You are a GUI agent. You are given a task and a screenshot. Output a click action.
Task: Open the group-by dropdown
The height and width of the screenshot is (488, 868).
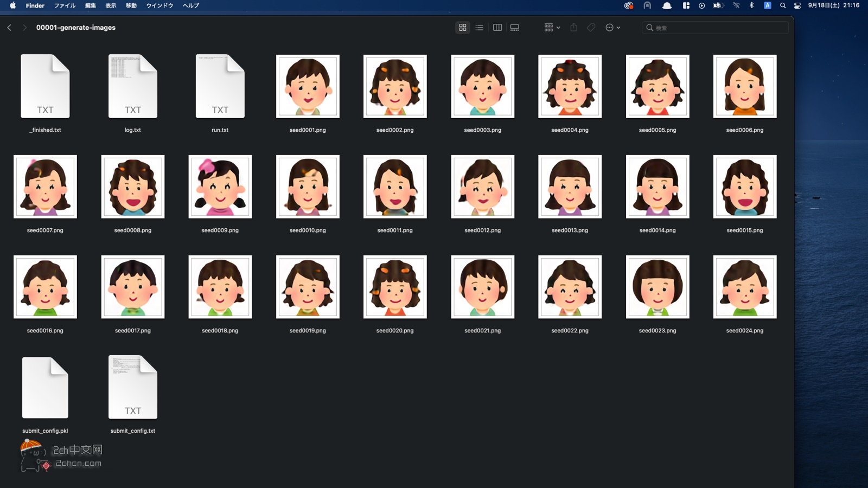click(552, 28)
